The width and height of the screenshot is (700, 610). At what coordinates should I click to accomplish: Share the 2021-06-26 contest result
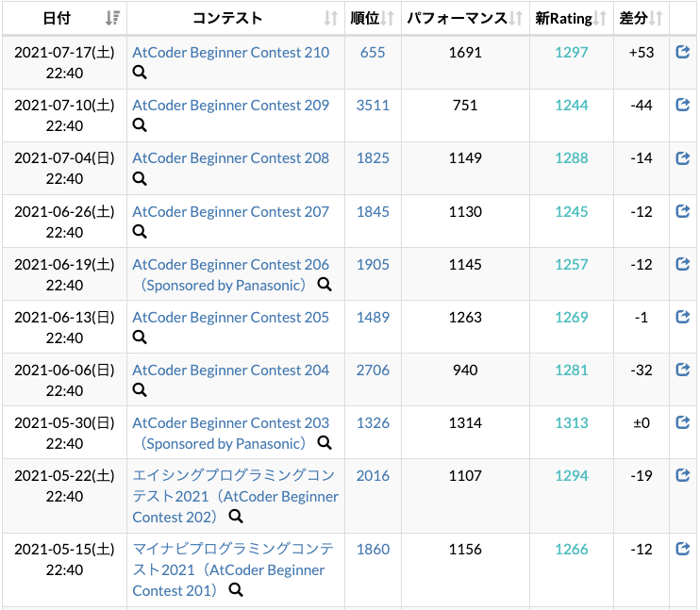coord(683,211)
